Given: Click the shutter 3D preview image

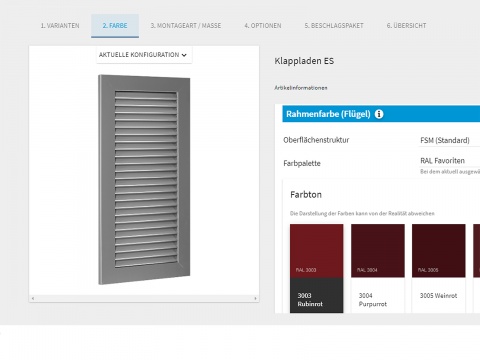Looking at the screenshot, I should point(144,179).
